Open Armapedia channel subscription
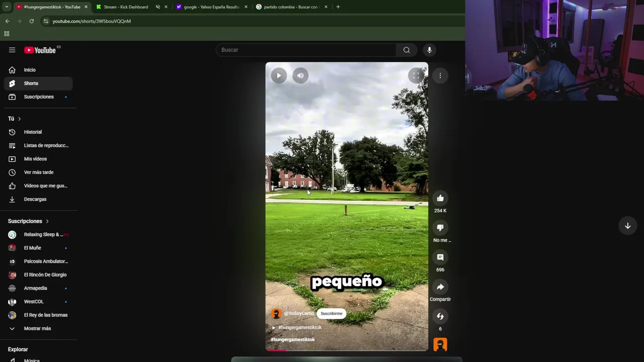Viewport: 644px width, 362px height. point(38,288)
